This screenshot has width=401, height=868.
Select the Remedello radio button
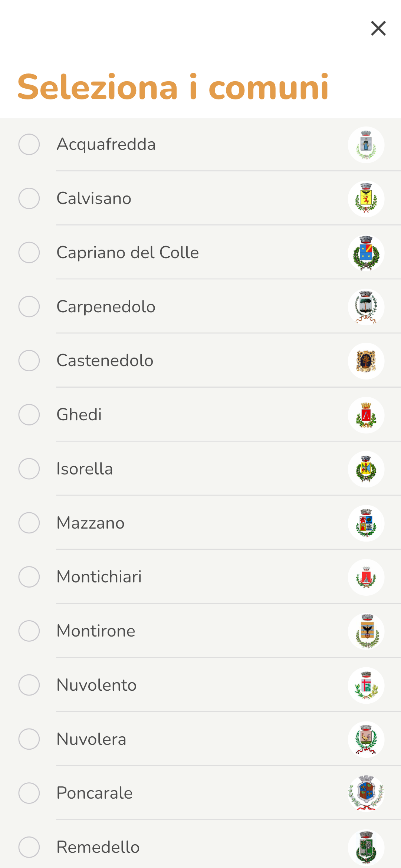29,847
